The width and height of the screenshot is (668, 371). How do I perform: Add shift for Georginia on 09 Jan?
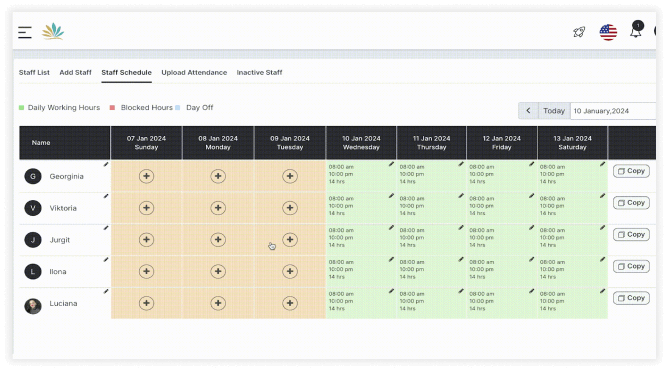pyautogui.click(x=290, y=176)
